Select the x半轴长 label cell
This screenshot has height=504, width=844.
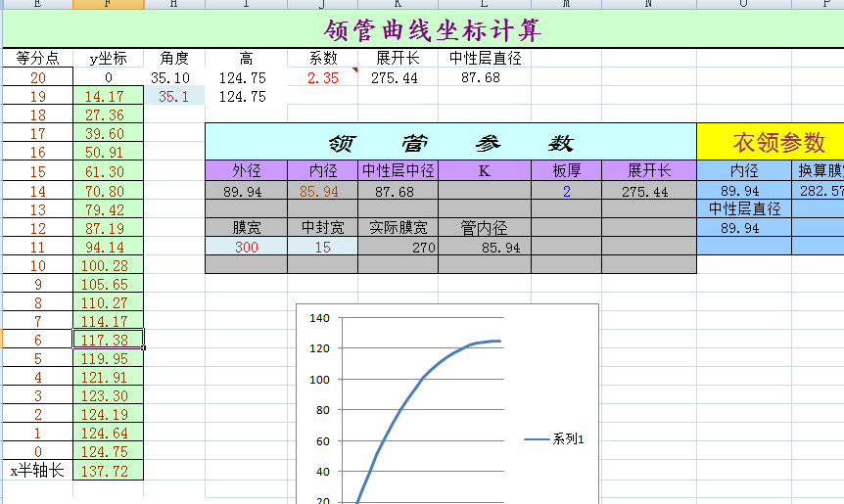[37, 470]
